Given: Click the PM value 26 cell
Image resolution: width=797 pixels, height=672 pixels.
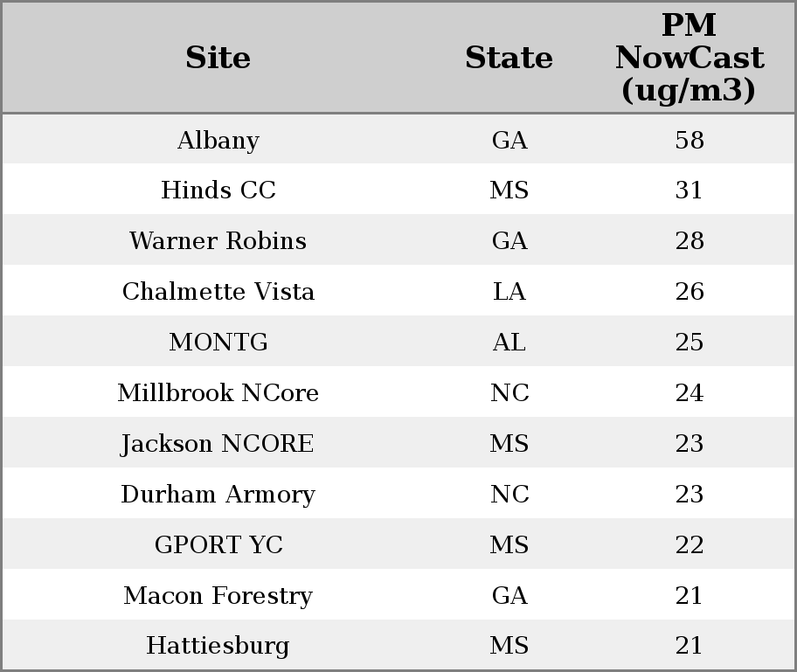Looking at the screenshot, I should 689,292.
